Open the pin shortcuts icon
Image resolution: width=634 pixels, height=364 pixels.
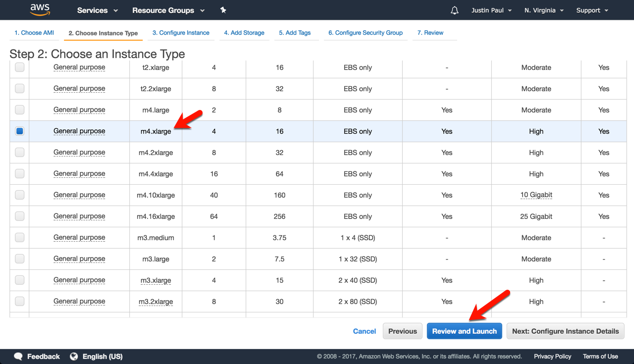pos(223,10)
